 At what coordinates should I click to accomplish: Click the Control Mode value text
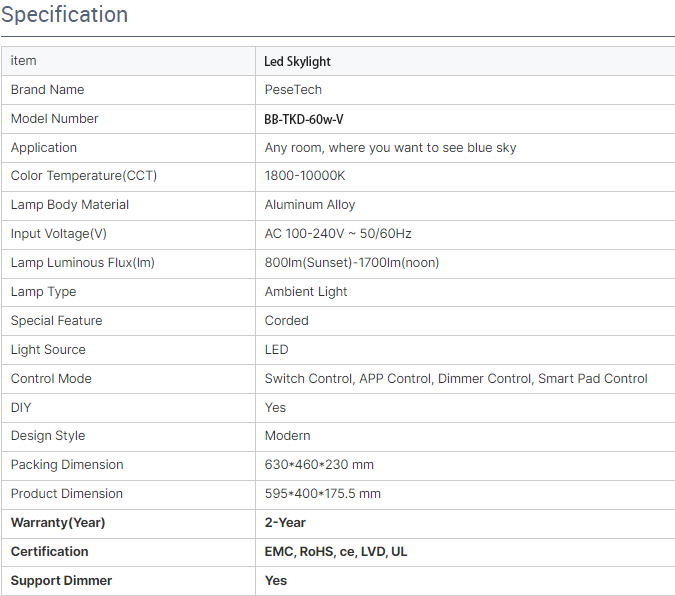[456, 379]
